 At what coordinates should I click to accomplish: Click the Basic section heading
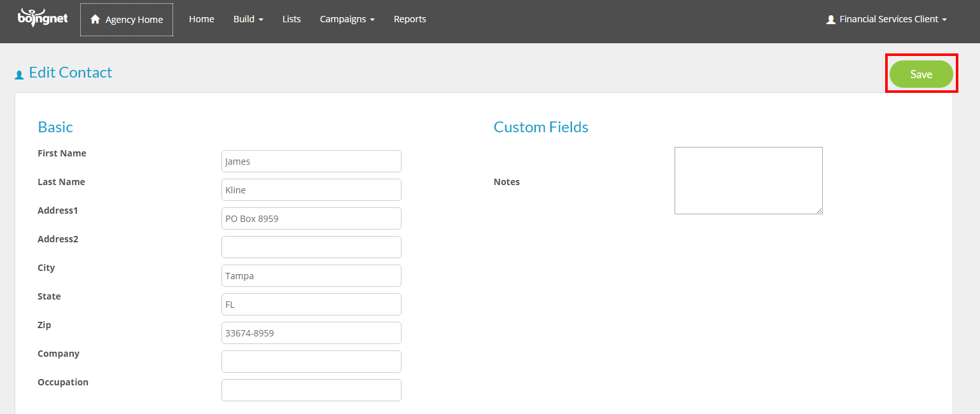click(x=55, y=127)
